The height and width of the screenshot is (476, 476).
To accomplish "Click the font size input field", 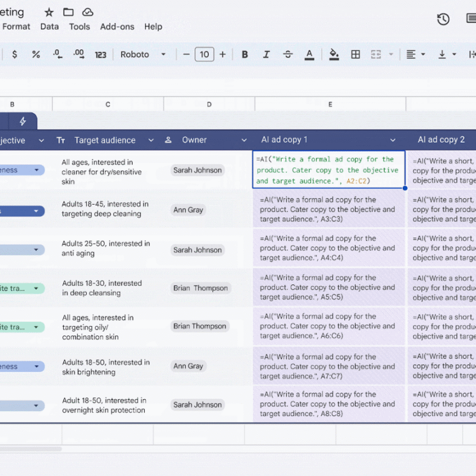I will click(204, 54).
